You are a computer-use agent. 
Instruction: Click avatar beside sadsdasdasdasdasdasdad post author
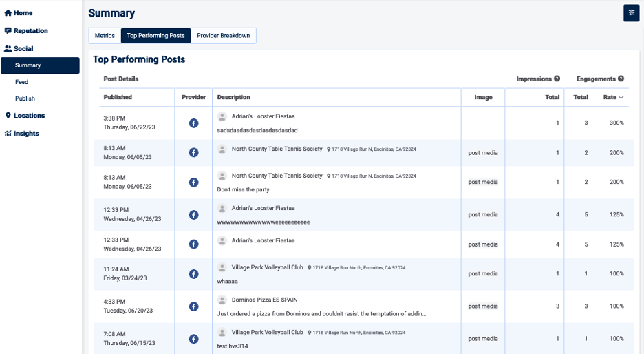click(222, 117)
